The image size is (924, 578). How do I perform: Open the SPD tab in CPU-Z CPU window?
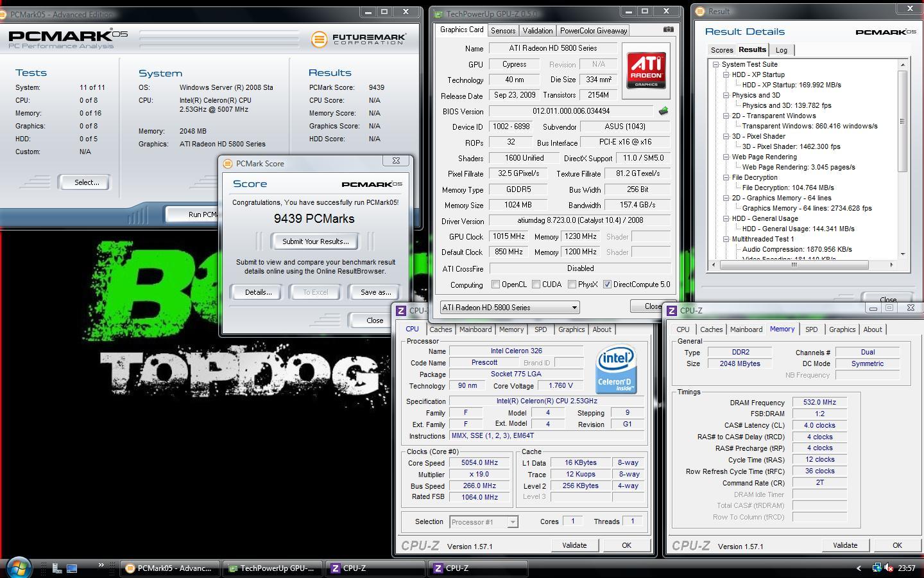tap(541, 329)
